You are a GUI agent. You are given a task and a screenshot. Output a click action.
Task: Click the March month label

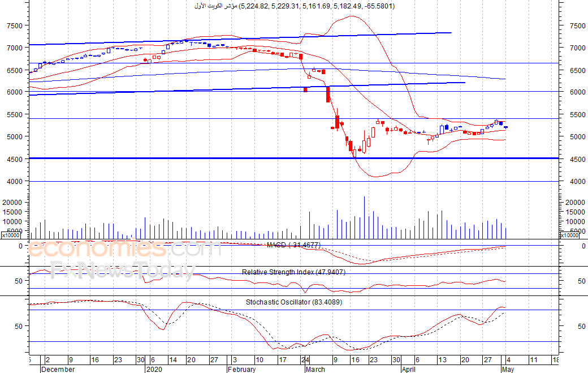point(315,369)
